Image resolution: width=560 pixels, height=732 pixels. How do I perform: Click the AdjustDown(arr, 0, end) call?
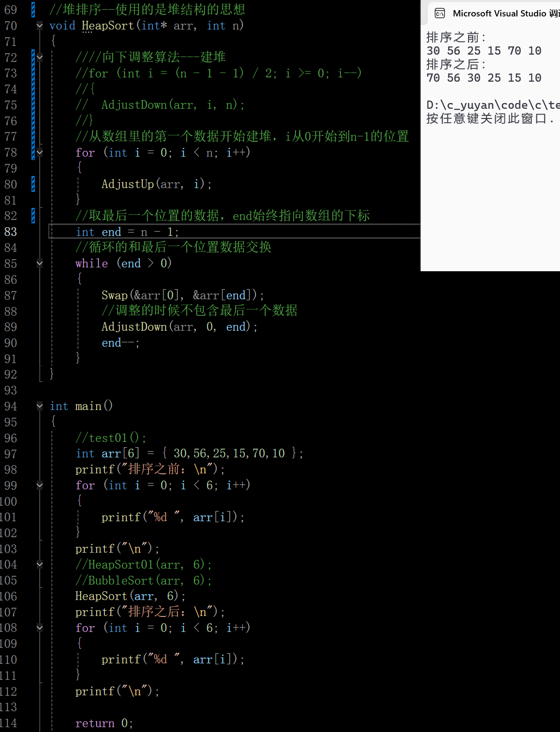pos(179,327)
